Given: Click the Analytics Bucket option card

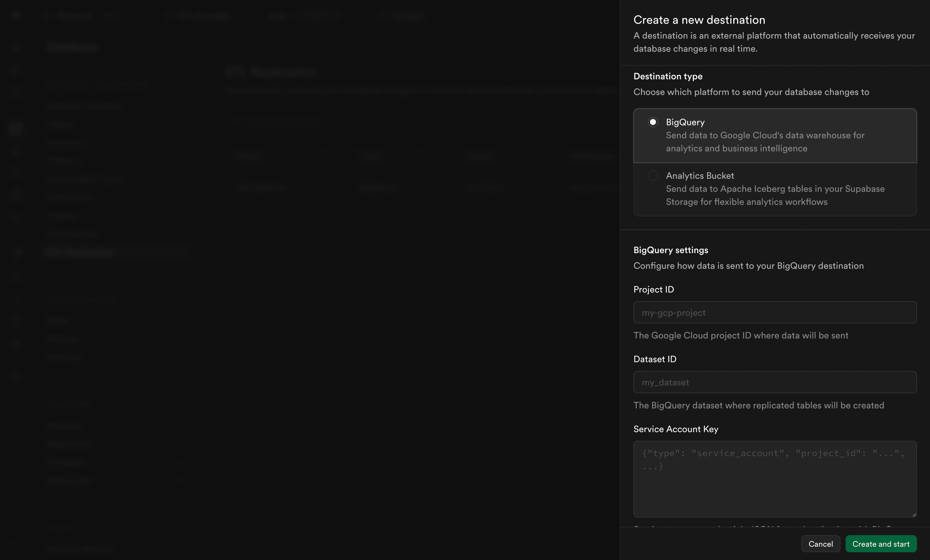Looking at the screenshot, I should pos(775,189).
